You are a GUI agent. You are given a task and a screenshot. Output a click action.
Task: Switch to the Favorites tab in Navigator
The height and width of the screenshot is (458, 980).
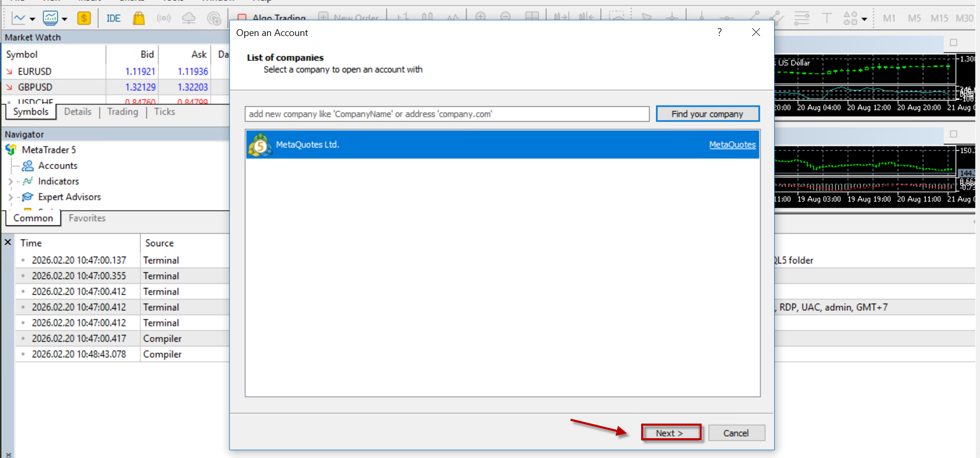point(87,218)
